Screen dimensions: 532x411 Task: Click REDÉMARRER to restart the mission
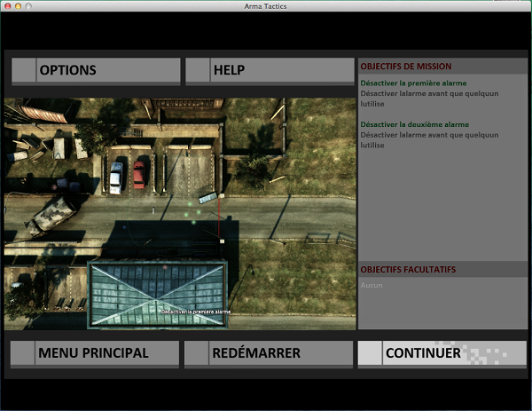[x=269, y=353]
